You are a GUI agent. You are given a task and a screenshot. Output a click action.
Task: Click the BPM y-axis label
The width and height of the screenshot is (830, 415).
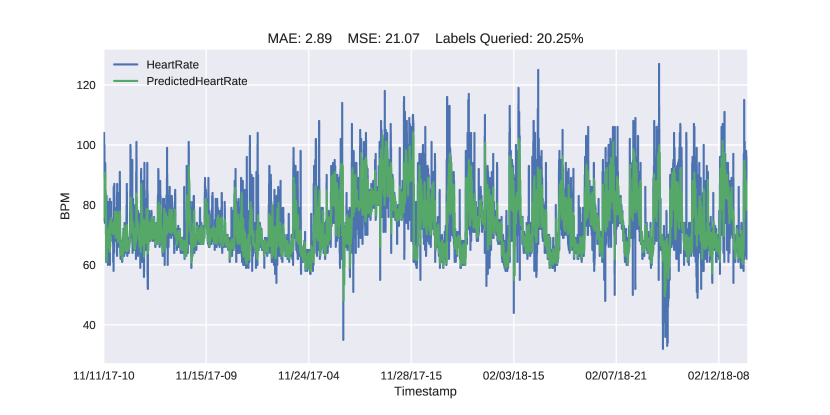(x=65, y=206)
